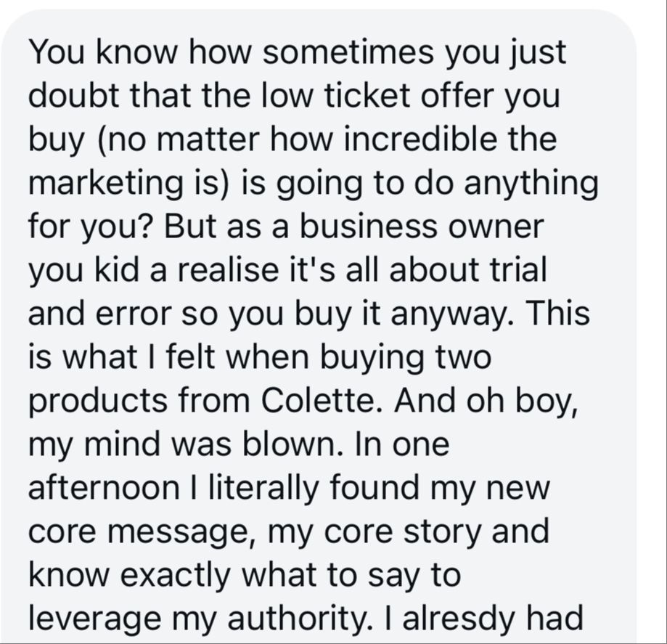Click the name "Colette" in the message

pyautogui.click(x=317, y=401)
